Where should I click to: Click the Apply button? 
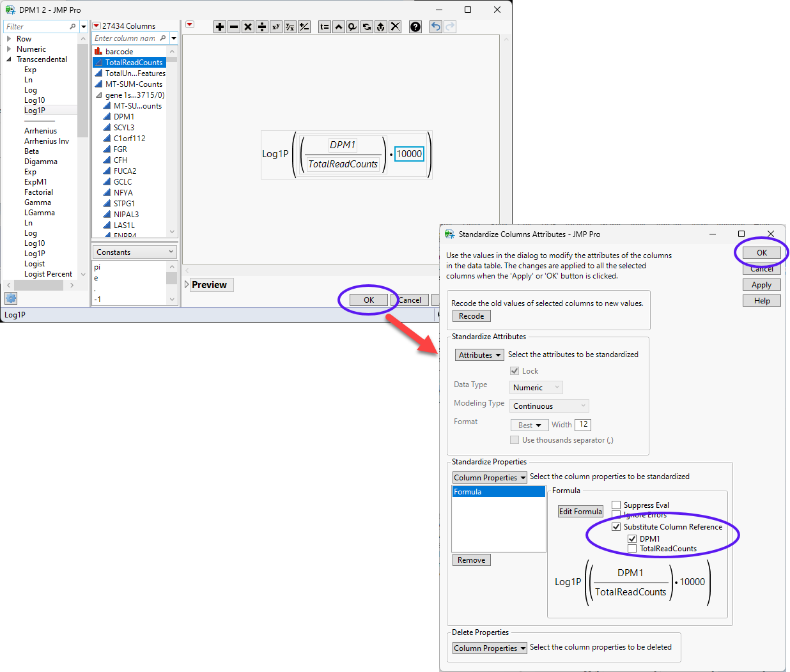(762, 285)
